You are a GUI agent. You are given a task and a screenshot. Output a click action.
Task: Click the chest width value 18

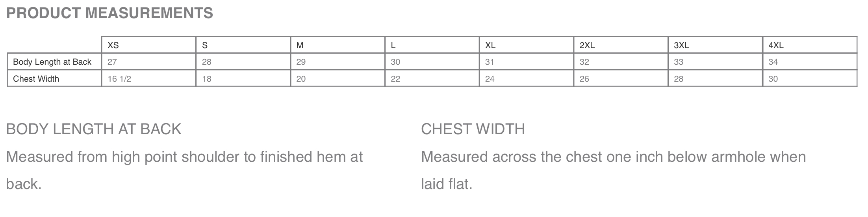207,79
